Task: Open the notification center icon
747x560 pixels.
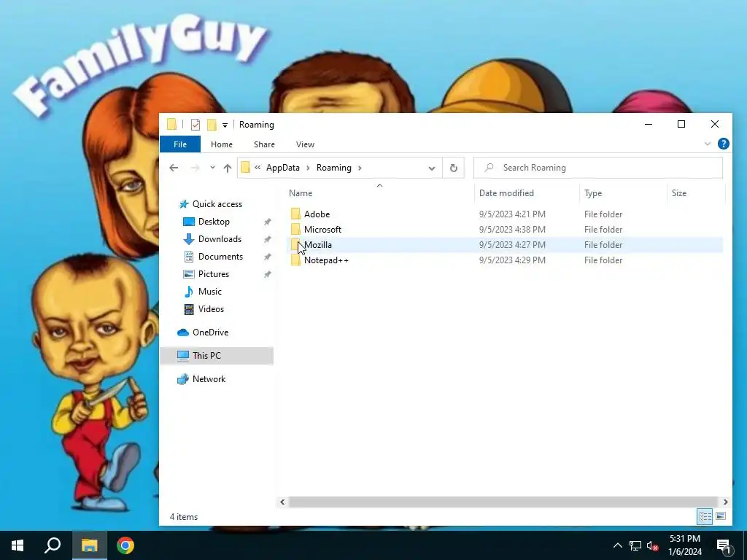Action: click(724, 545)
